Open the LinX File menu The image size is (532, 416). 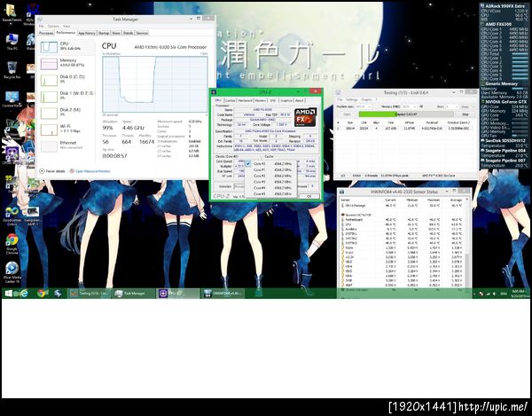click(340, 99)
